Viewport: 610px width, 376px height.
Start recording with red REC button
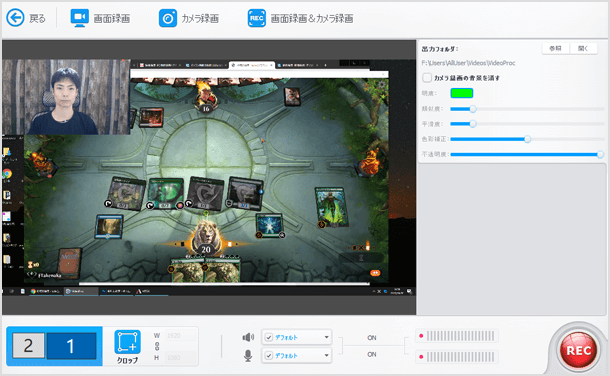578,351
